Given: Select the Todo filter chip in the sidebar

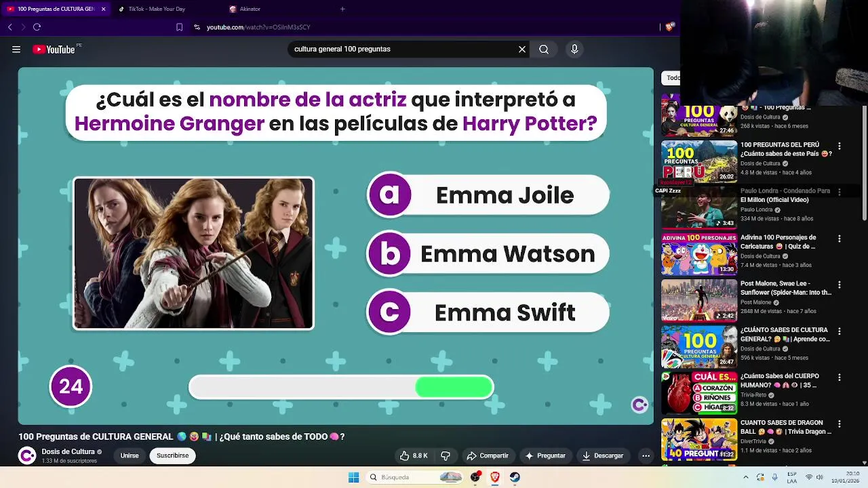Looking at the screenshot, I should [671, 78].
